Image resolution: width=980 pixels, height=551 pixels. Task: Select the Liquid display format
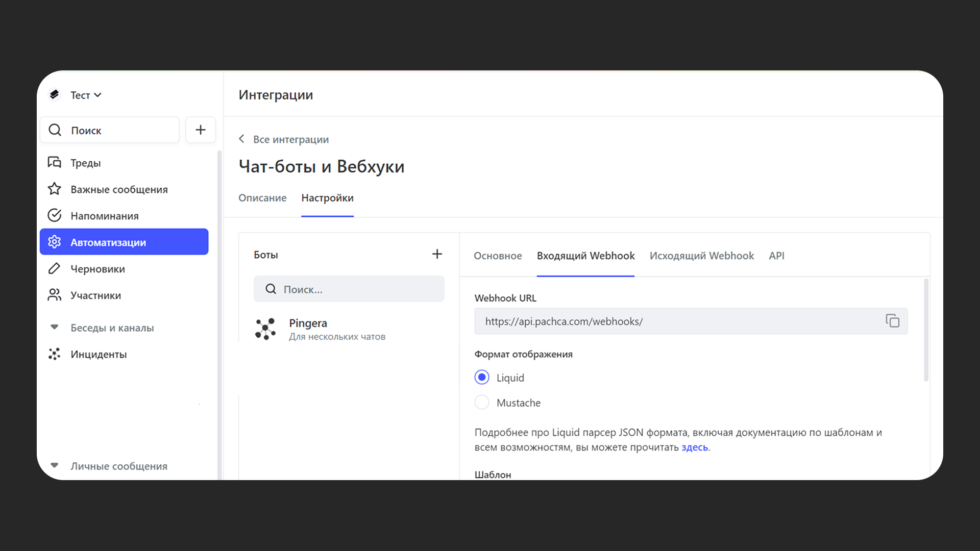point(482,378)
